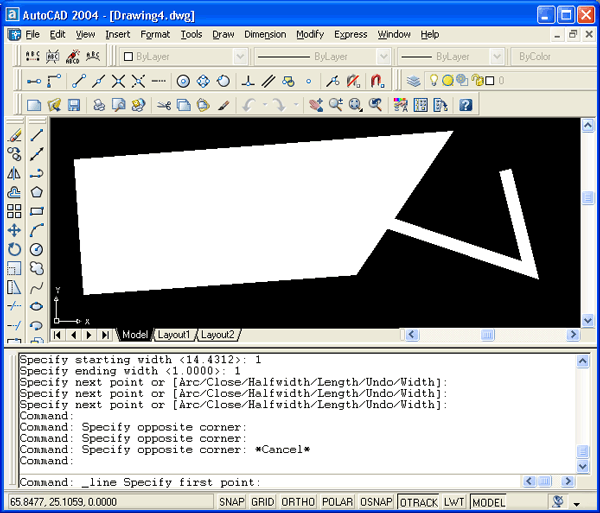Select the Line tool in Draw toolbar
This screenshot has width=600, height=513.
(37, 135)
